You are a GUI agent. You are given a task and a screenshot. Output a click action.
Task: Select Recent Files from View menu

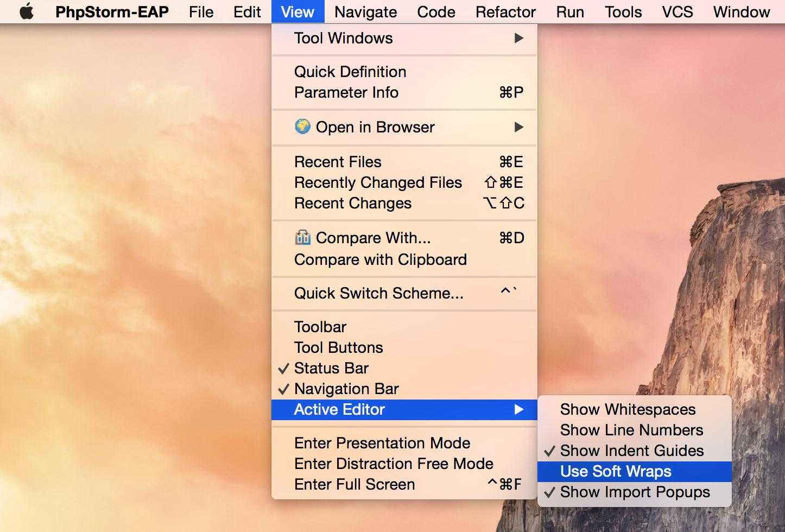coord(338,162)
